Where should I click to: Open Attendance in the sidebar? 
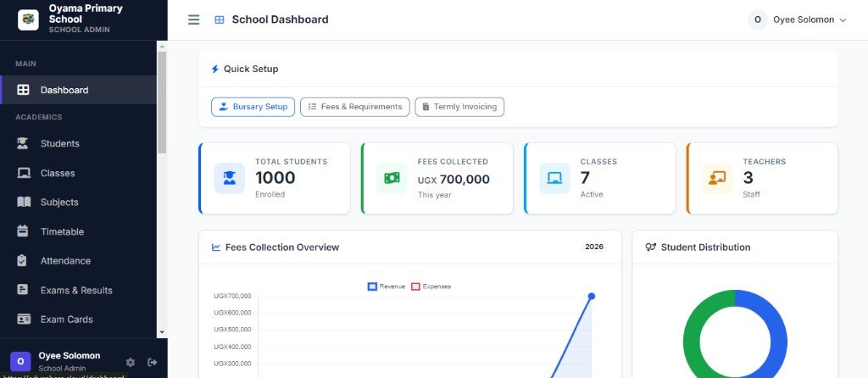(79, 261)
